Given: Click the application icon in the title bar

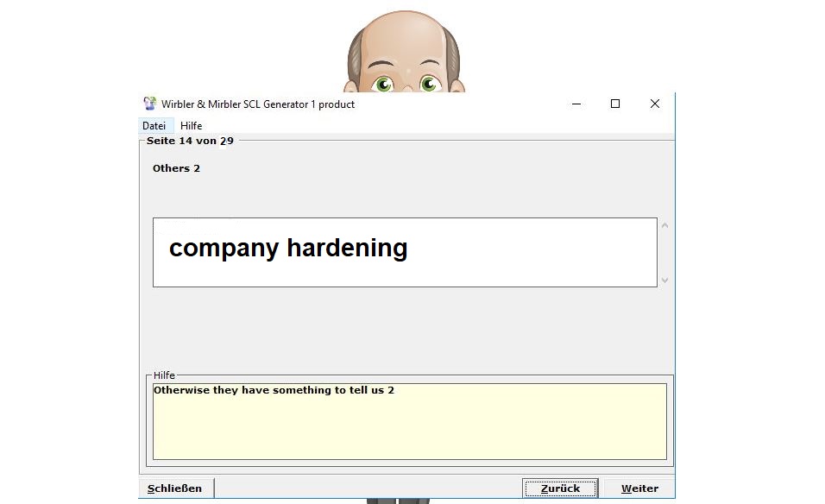Looking at the screenshot, I should (150, 104).
